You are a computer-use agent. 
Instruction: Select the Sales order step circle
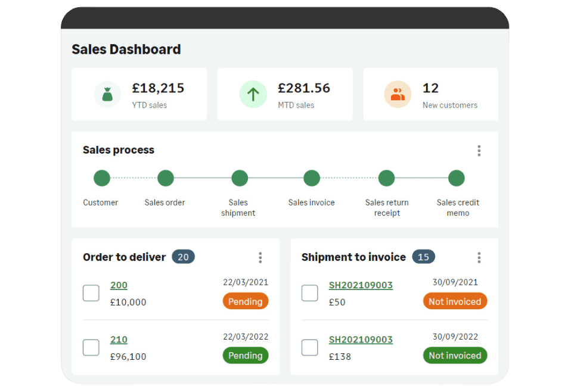[x=166, y=178]
